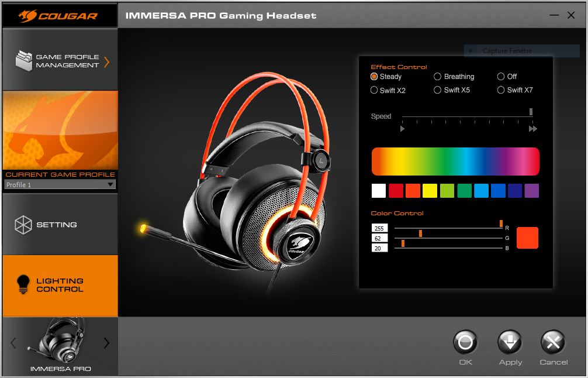Screen dimensions: 588x378
Task: Select the lime green color swatch
Action: point(447,191)
